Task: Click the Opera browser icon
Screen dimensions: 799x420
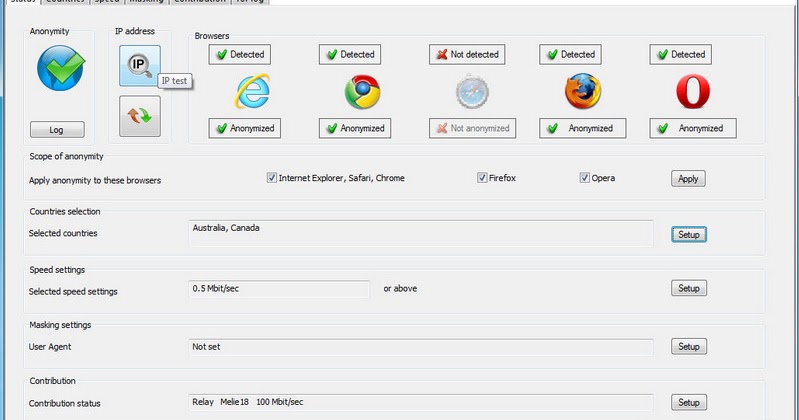Action: [x=693, y=92]
